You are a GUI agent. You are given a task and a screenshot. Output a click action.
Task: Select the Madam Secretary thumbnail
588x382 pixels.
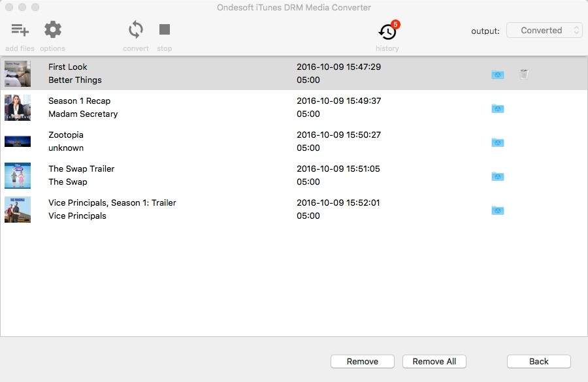coord(18,108)
